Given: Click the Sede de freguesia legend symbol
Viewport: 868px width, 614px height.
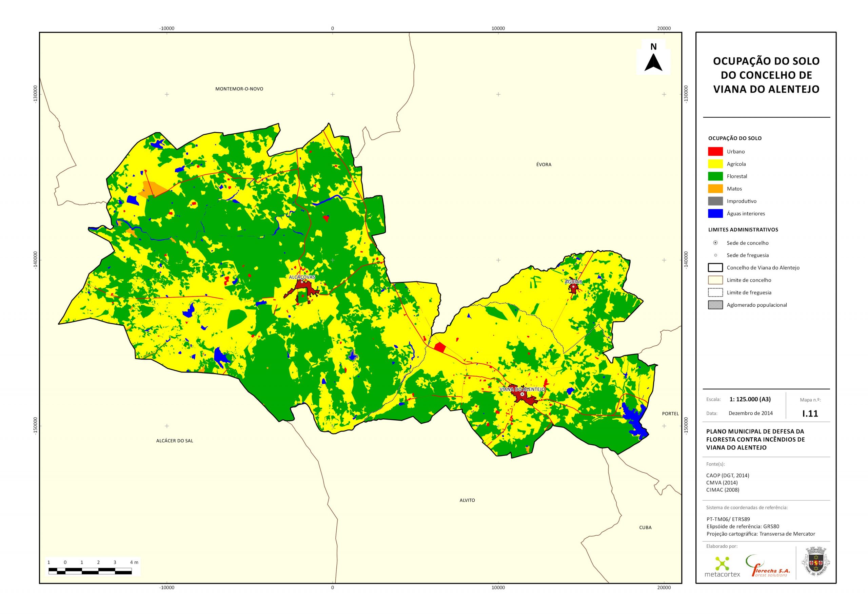Looking at the screenshot, I should coord(715,255).
